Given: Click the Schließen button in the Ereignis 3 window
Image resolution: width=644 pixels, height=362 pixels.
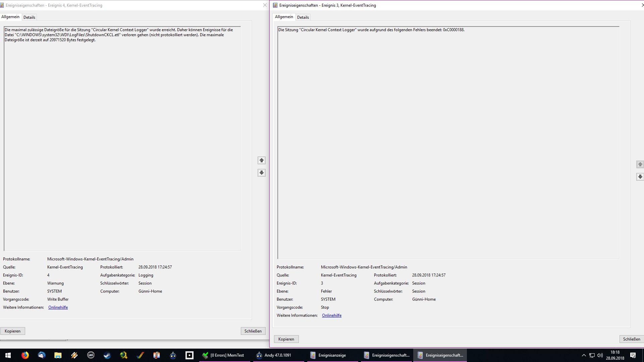Looking at the screenshot, I should point(631,339).
